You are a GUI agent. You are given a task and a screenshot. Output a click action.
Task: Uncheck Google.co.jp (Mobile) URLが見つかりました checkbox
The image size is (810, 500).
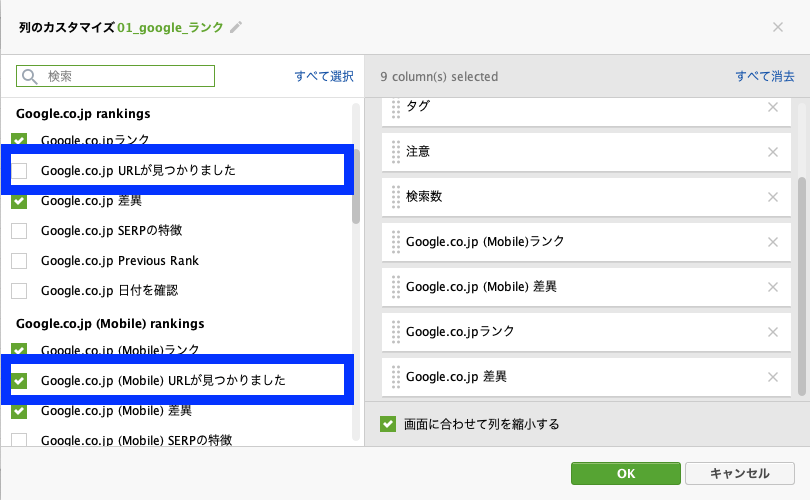click(19, 381)
